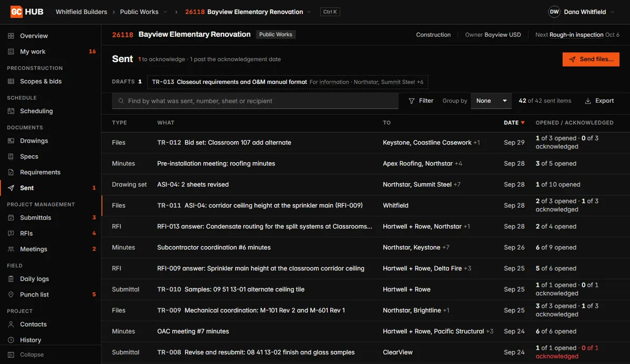630x364 pixels.
Task: Click the DW user avatar
Action: (x=554, y=12)
